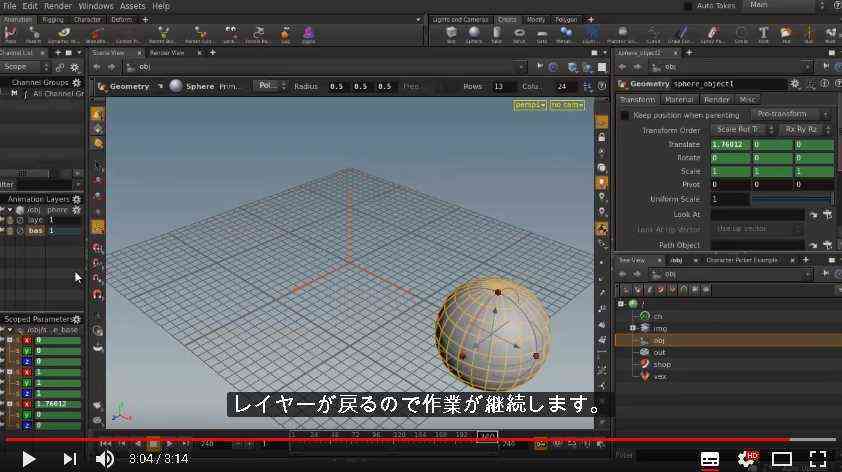The height and width of the screenshot is (472, 842).
Task: Open the Polygon primitive type dropdown
Action: pos(271,86)
